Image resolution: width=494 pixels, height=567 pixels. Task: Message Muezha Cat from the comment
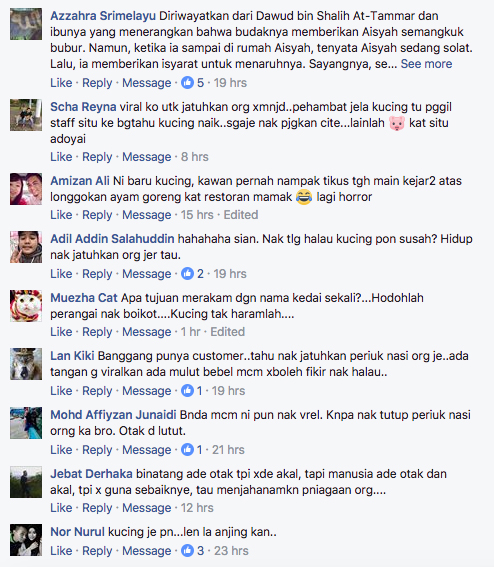pos(146,332)
